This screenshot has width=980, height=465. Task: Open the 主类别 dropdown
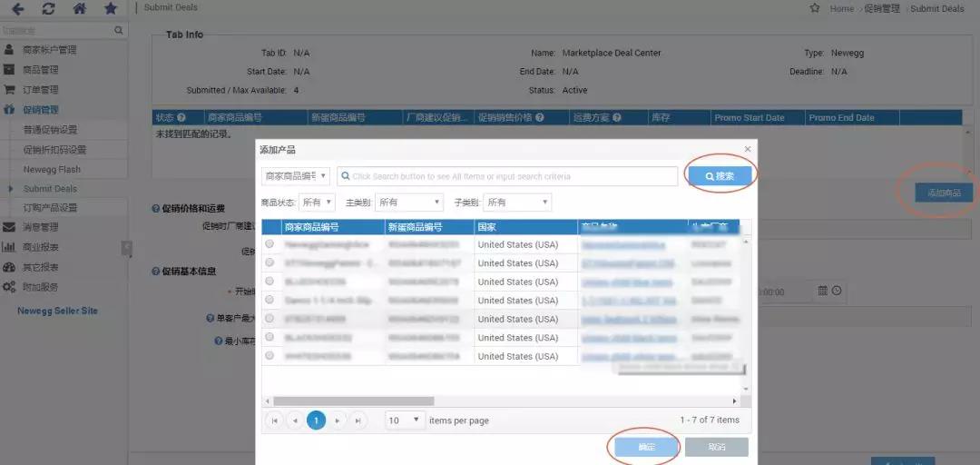click(408, 203)
